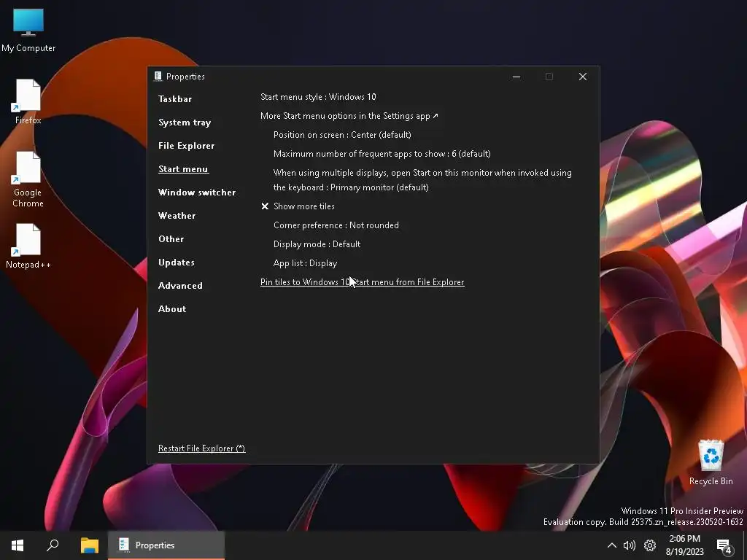This screenshot has height=560, width=747.
Task: Select the Google Chrome desktop shortcut
Action: pyautogui.click(x=28, y=179)
